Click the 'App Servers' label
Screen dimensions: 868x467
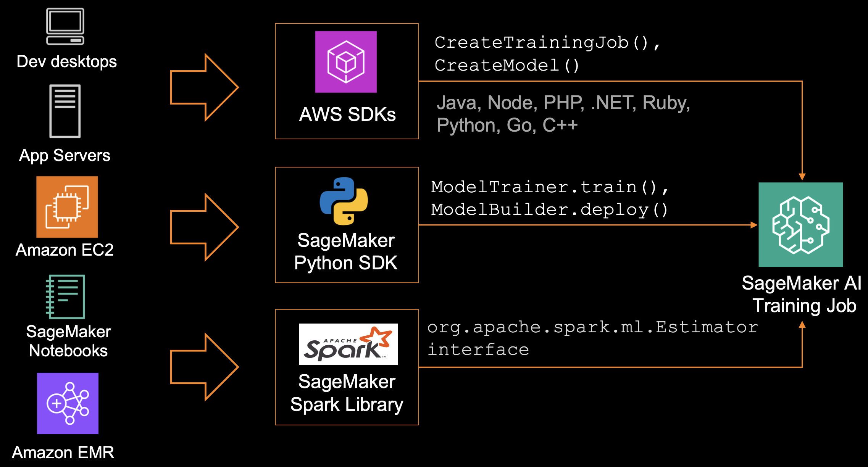pos(65,156)
